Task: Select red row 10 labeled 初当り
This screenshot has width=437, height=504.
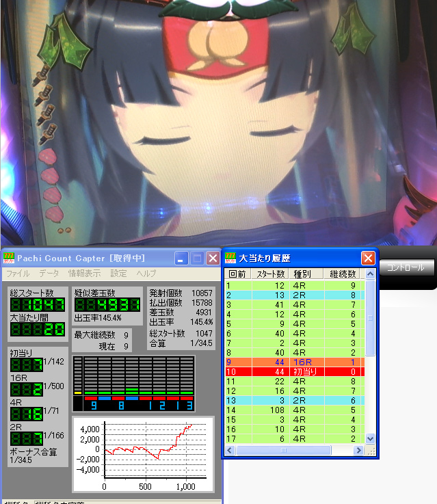Action: click(x=295, y=372)
